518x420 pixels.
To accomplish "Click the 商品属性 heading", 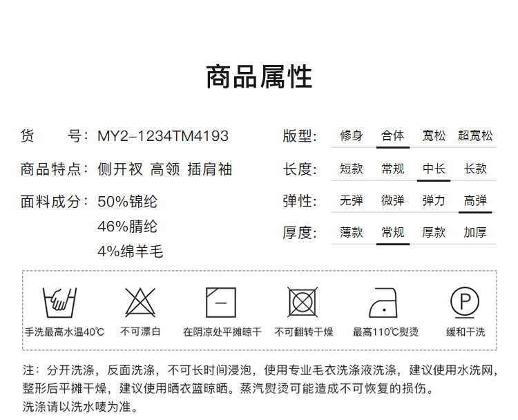I will tap(259, 77).
